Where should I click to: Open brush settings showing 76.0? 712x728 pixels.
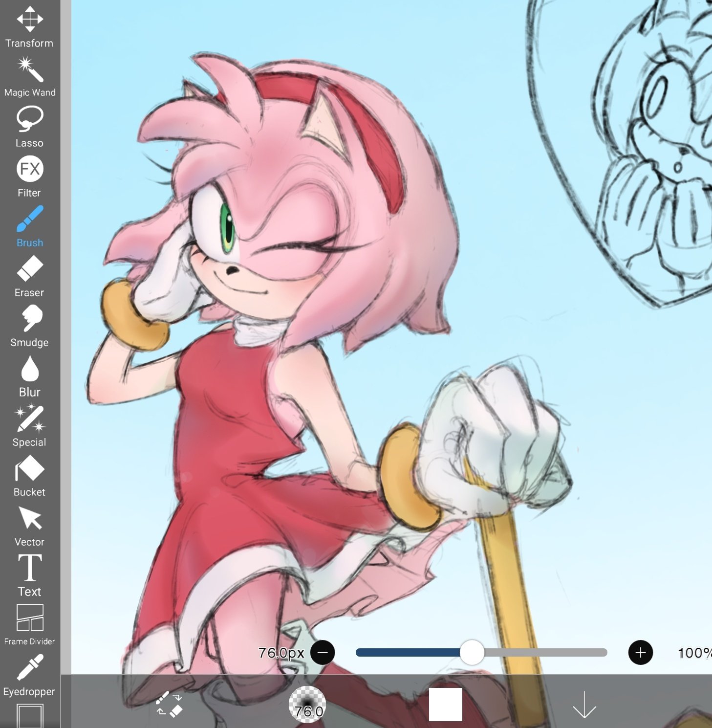(307, 705)
